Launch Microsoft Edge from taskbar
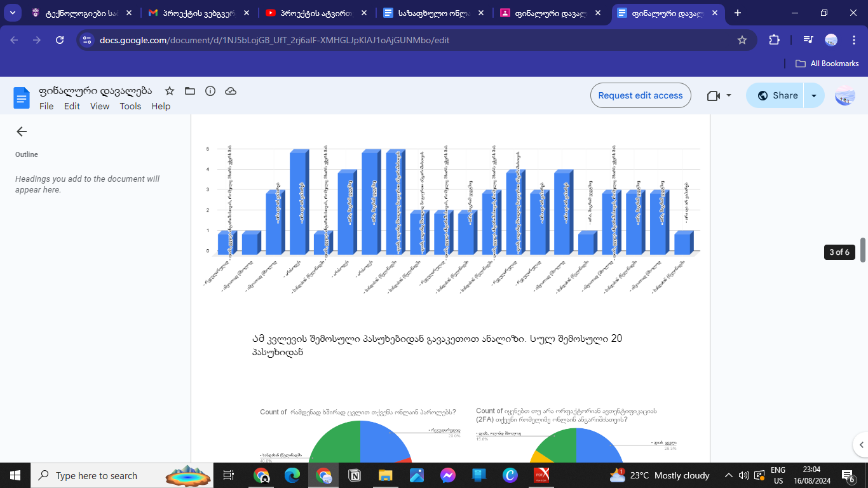The image size is (868, 488). (x=292, y=475)
